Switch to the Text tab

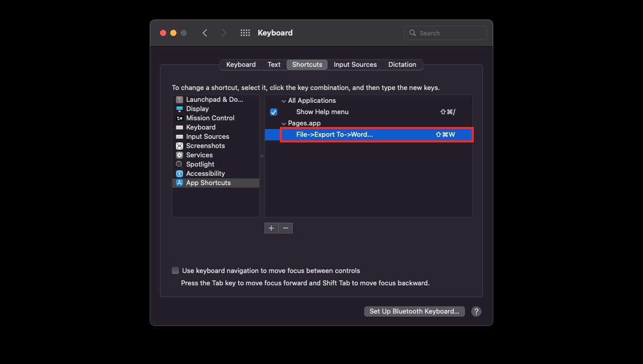(274, 65)
